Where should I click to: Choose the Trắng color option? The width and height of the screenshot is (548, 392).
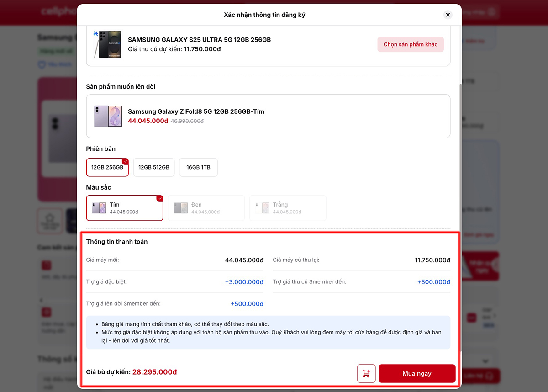288,208
